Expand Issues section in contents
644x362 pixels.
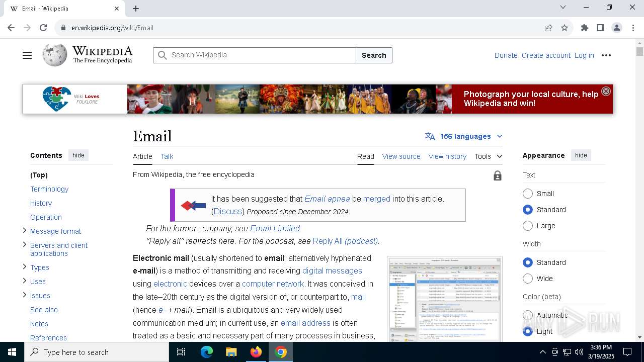click(25, 295)
